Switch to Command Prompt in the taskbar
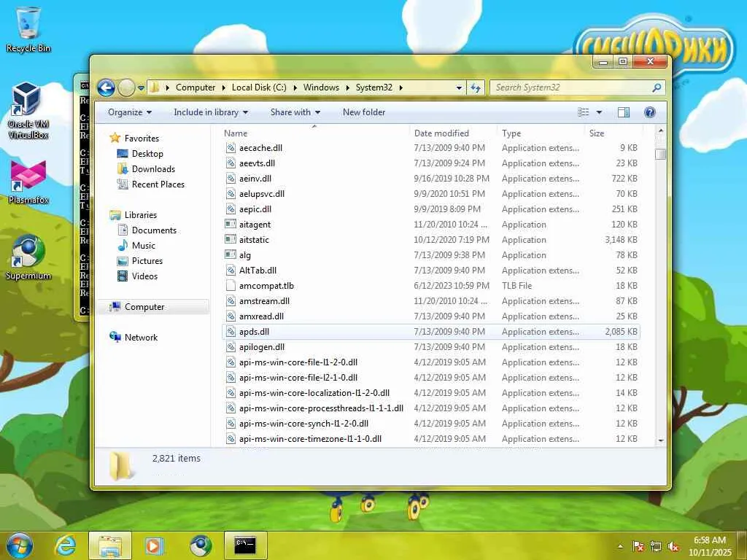The height and width of the screenshot is (560, 747). [x=245, y=545]
